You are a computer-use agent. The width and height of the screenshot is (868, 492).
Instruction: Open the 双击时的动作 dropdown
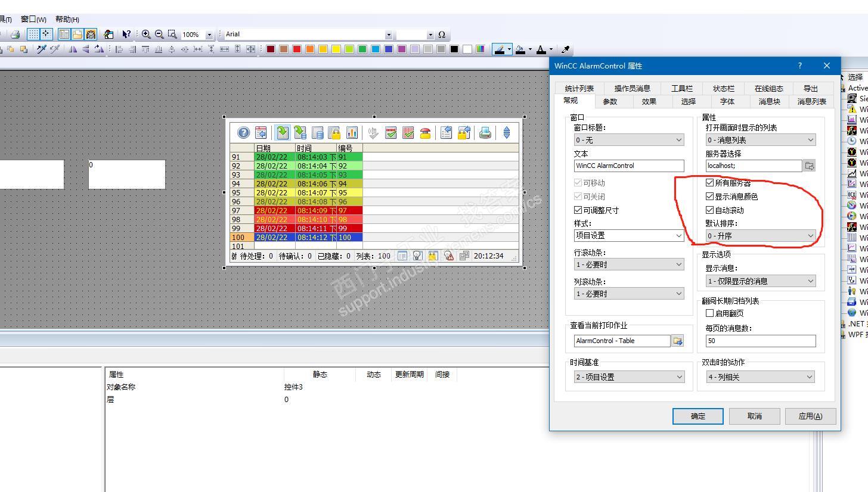point(761,377)
